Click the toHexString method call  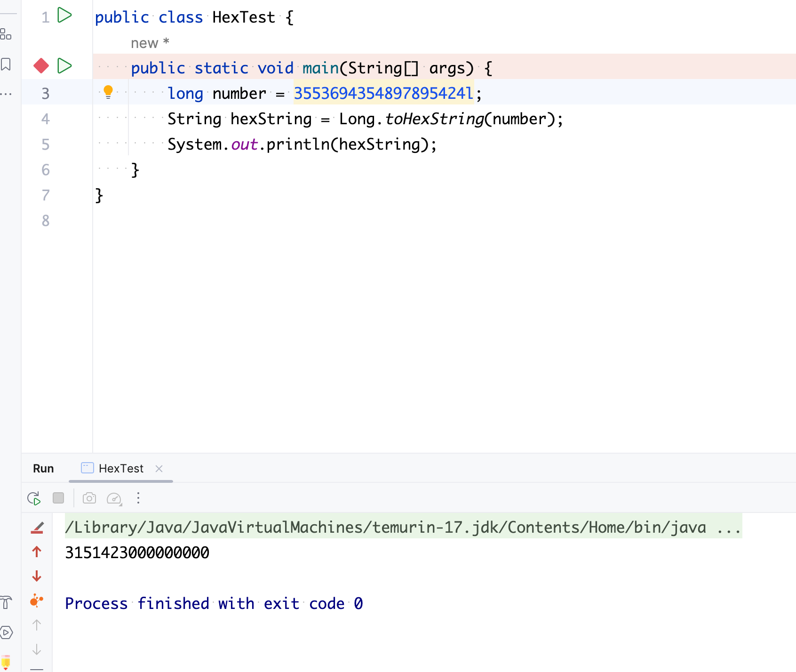click(434, 119)
